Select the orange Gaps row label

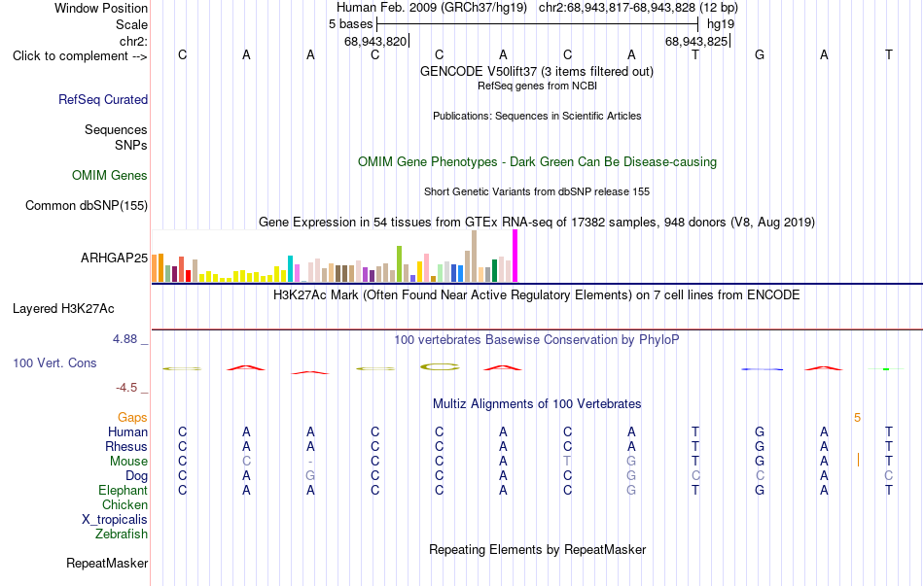tap(132, 418)
